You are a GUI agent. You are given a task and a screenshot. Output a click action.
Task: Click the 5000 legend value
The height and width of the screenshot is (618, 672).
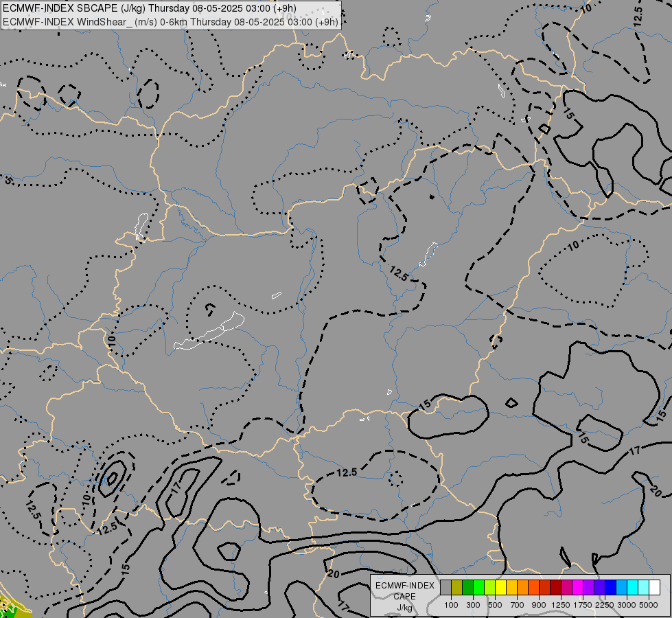coord(649,605)
